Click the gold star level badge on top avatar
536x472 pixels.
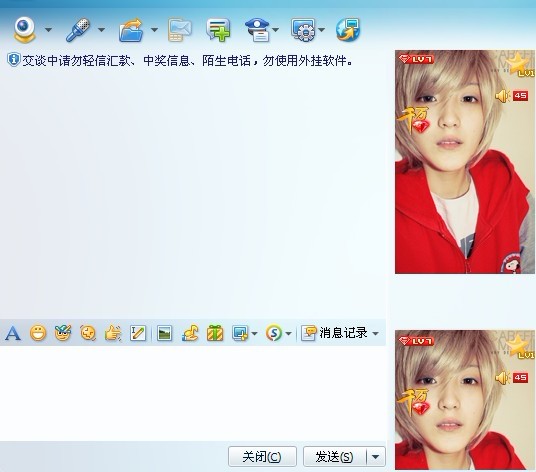click(x=520, y=64)
